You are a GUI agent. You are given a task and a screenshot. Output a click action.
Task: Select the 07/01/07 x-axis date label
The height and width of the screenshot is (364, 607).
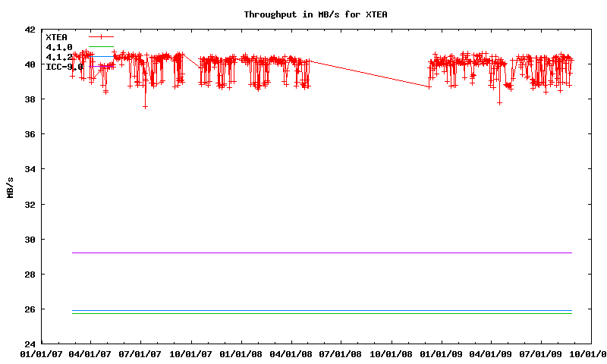(142, 353)
